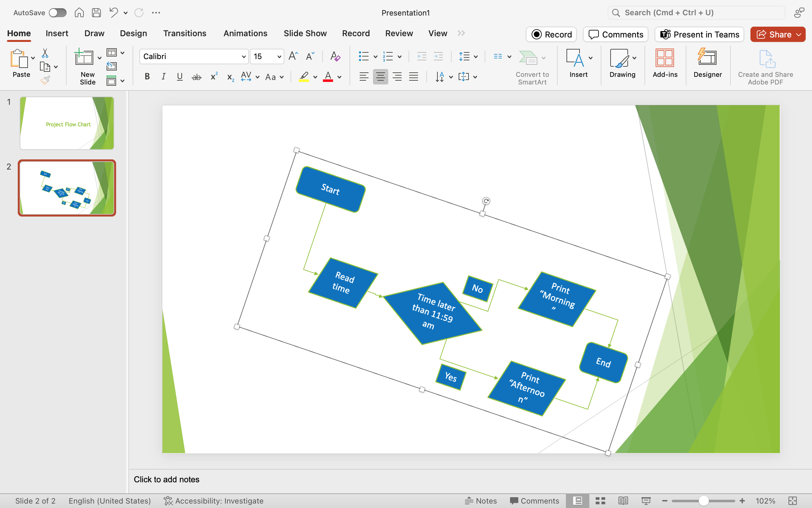The width and height of the screenshot is (812, 508).
Task: Toggle Notes pane in status bar
Action: coord(481,501)
